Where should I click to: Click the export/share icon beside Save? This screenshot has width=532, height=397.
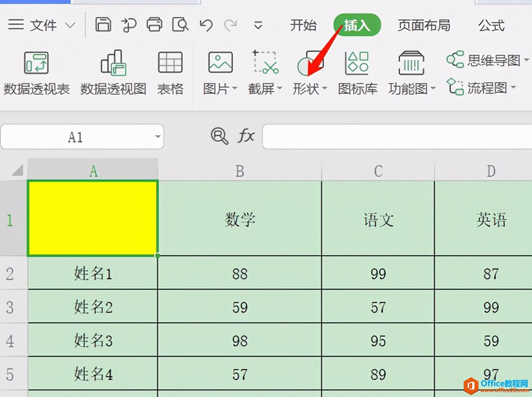(129, 25)
